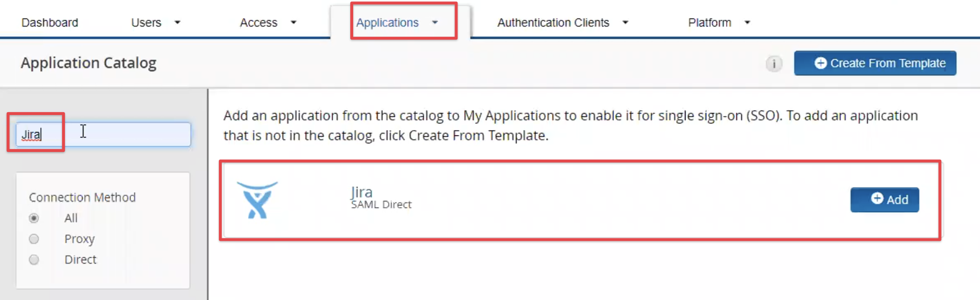Click the Create From Template button

click(x=875, y=63)
